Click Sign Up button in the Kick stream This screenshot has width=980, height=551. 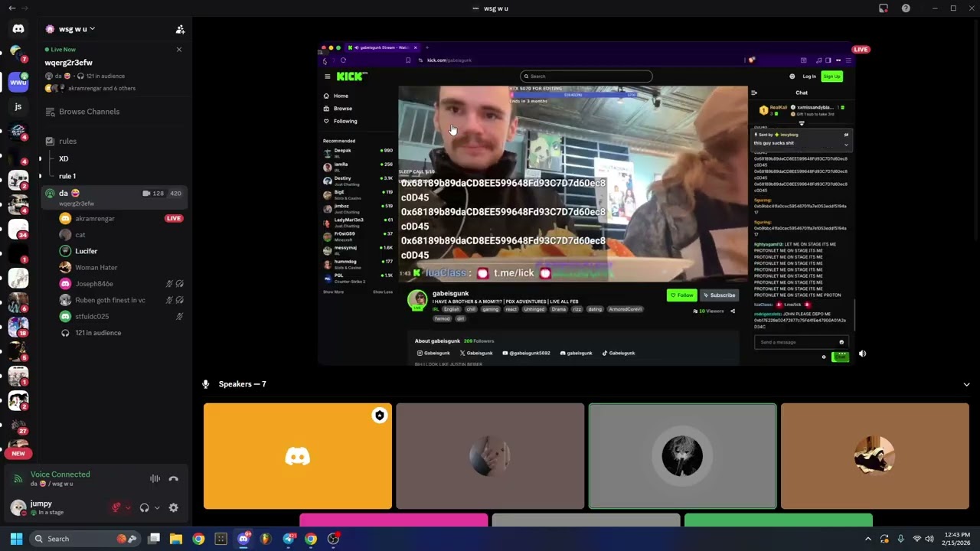(831, 77)
